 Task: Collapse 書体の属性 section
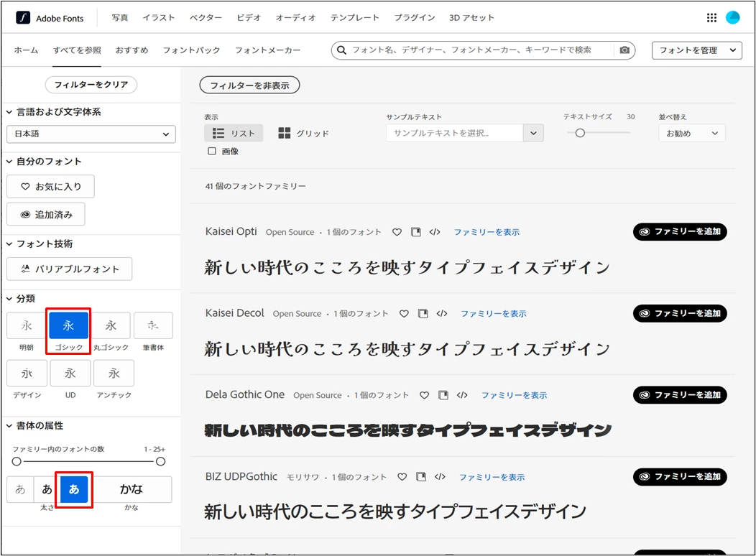pos(9,426)
